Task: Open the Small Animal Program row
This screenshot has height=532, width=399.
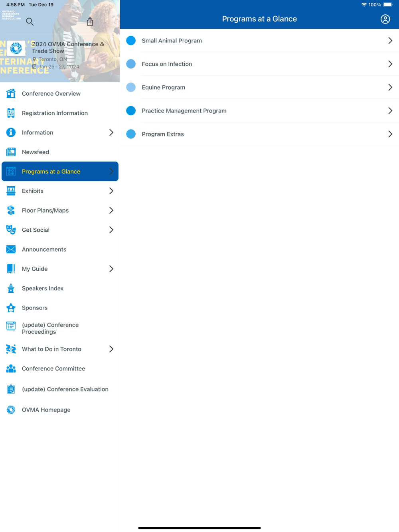Action: (259, 41)
